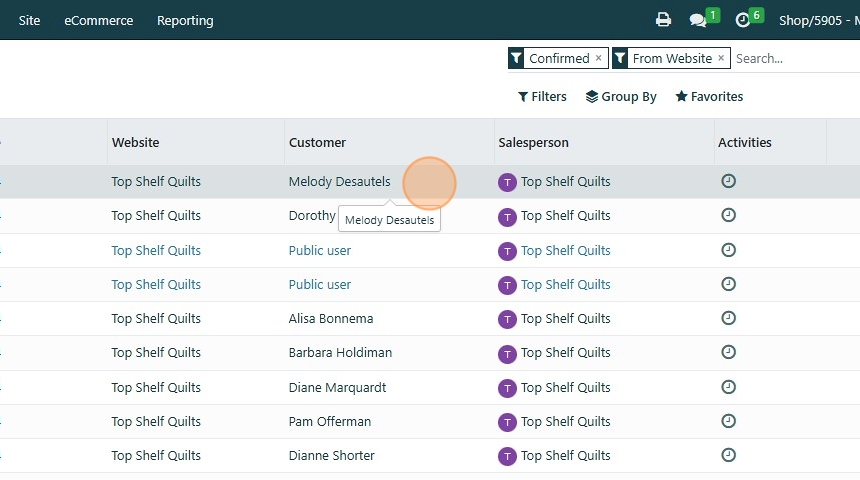
Task: Open the Reporting menu
Action: [x=185, y=20]
